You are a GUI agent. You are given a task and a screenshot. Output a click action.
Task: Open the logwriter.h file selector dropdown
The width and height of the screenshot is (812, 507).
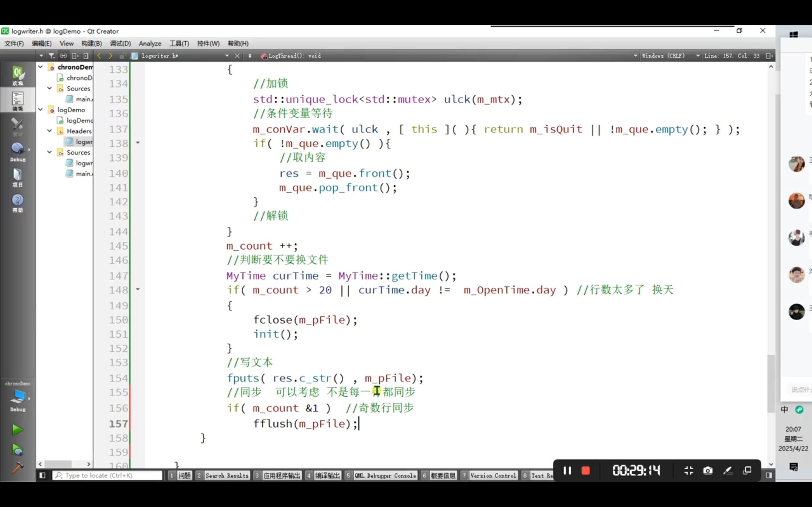tap(227, 56)
